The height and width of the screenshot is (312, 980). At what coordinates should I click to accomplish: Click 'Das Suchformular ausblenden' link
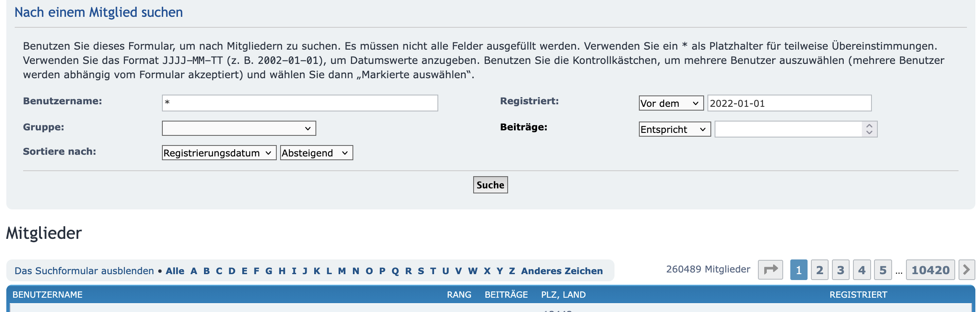84,271
